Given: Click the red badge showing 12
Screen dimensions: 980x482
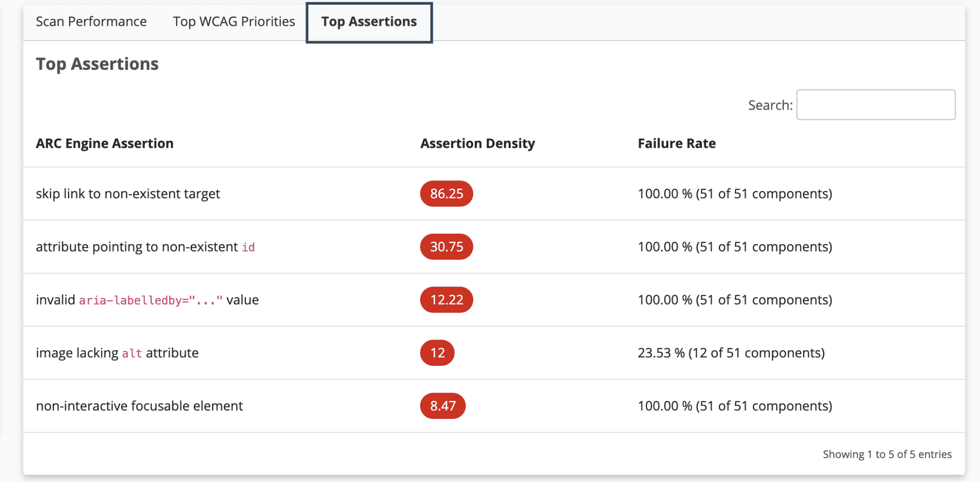Looking at the screenshot, I should coord(437,353).
